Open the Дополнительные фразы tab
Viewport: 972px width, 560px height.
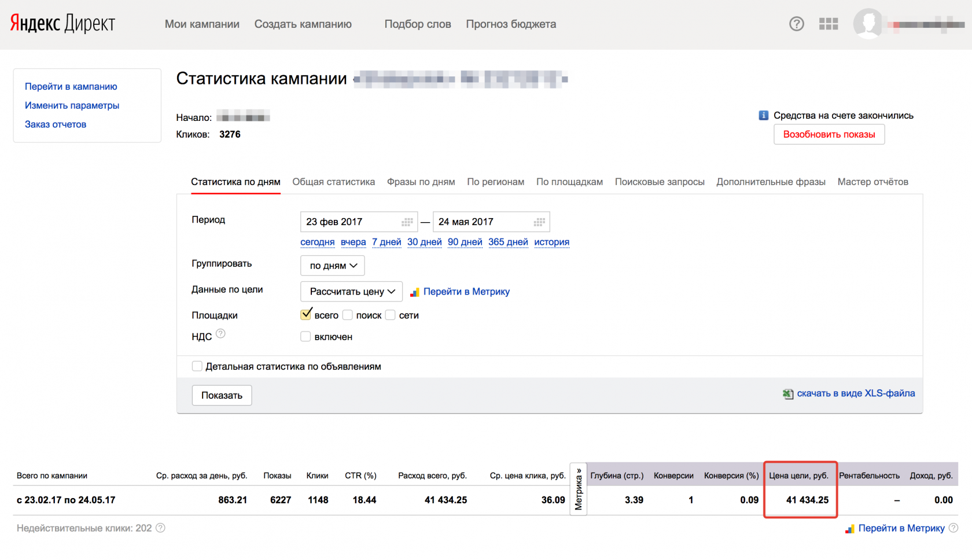pos(771,182)
